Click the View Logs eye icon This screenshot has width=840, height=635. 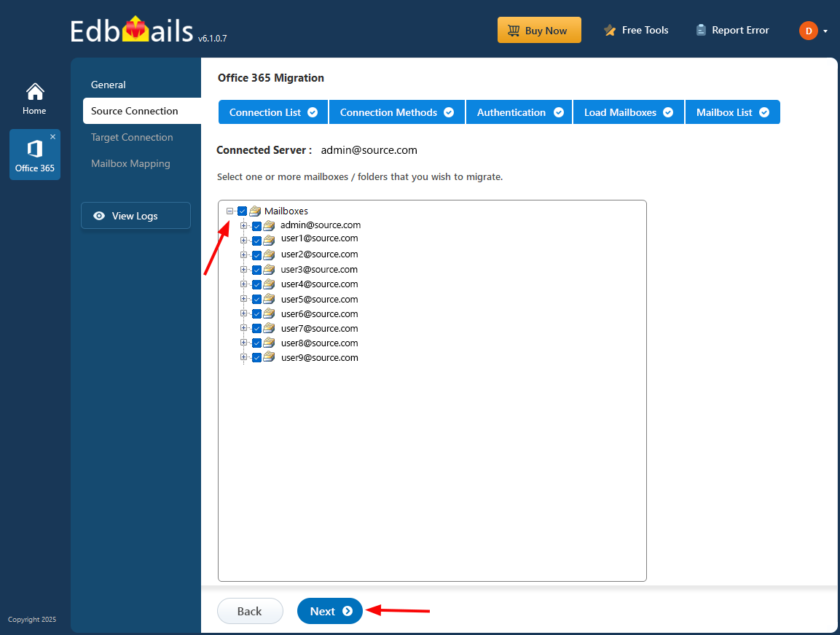tap(100, 216)
